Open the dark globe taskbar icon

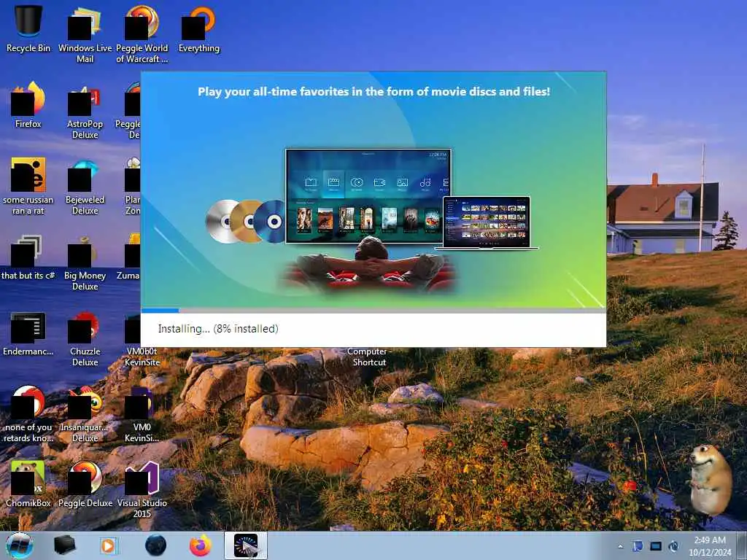(156, 545)
